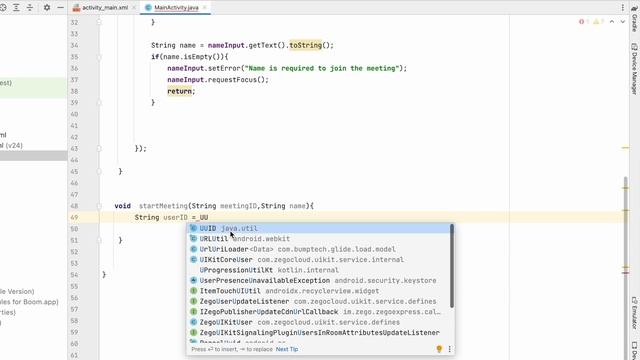Toggle the fold marker on line 45
640x360 pixels.
click(99, 171)
